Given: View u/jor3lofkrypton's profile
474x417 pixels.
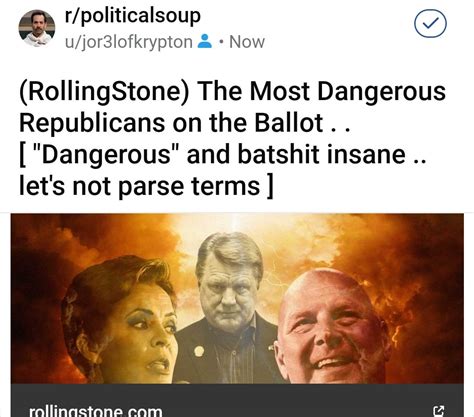Looking at the screenshot, I should pyautogui.click(x=129, y=42).
